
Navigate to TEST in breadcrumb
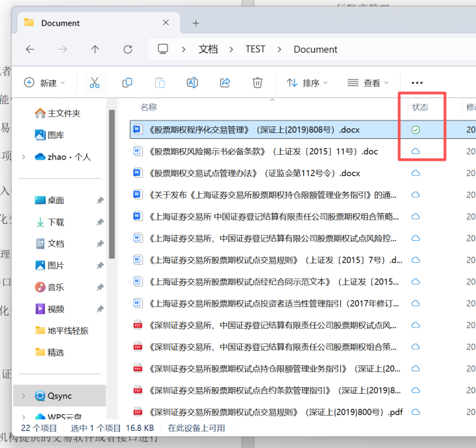[256, 49]
